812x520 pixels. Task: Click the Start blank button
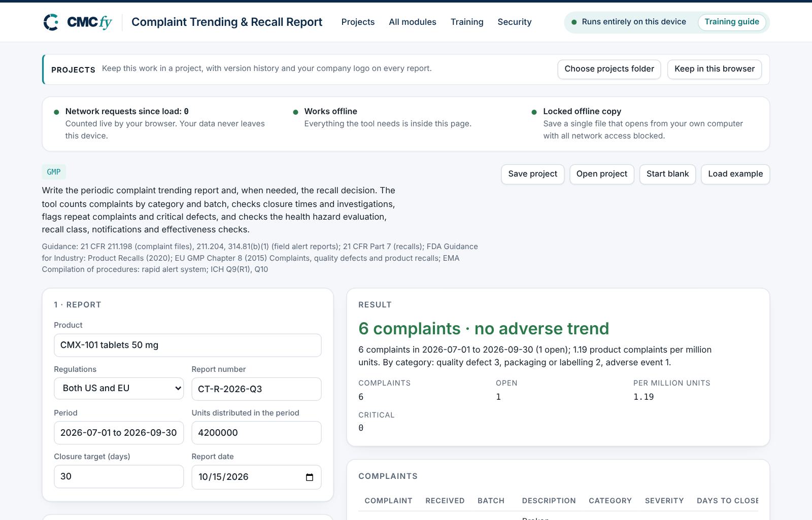(667, 174)
